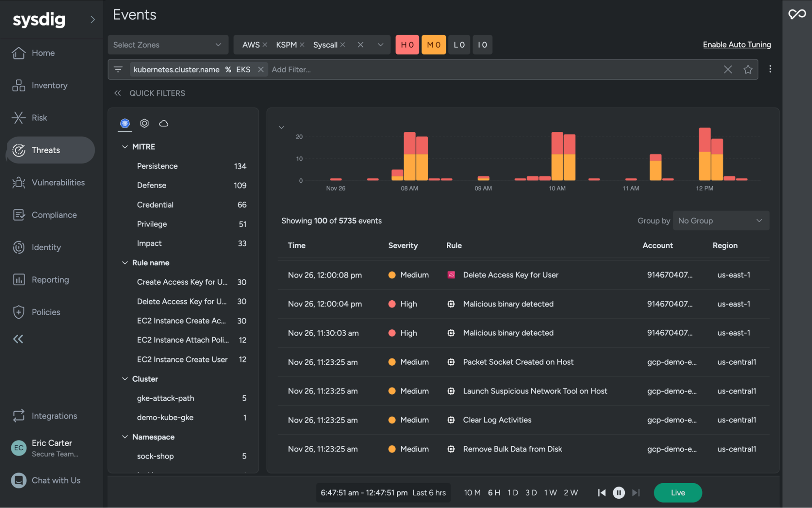Viewport: 812px width, 508px height.
Task: Toggle the High severity filter
Action: point(407,45)
